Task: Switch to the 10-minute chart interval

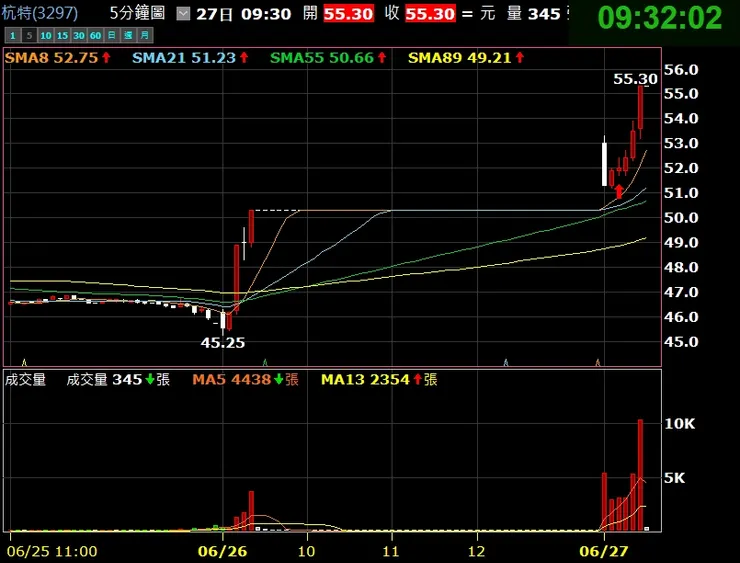Action: [x=46, y=35]
